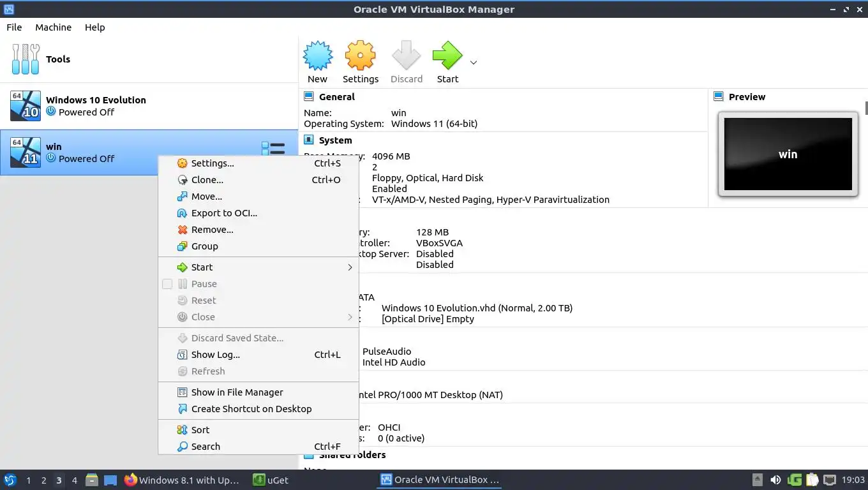
Task: Click the 128 MB video memory value
Action: [432, 232]
